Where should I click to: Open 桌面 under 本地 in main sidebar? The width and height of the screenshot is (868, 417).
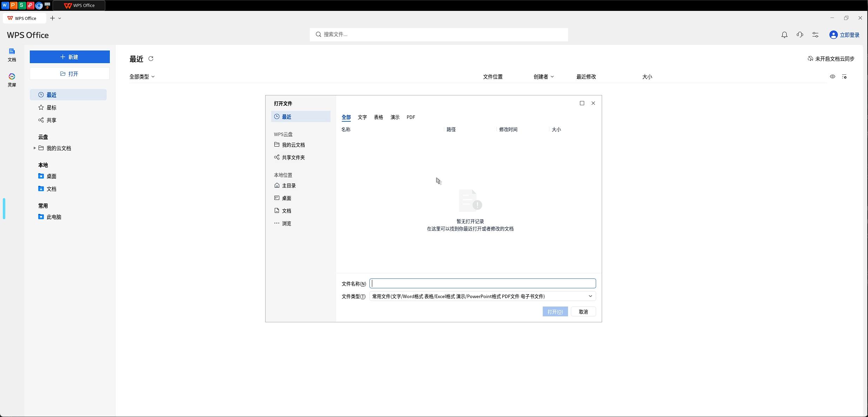[68, 176]
